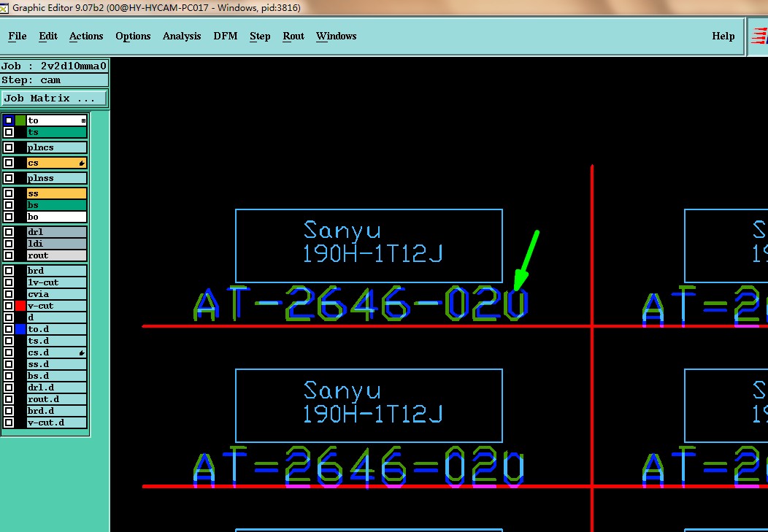Toggle the checkbox for layer brd
768x532 pixels.
8,271
